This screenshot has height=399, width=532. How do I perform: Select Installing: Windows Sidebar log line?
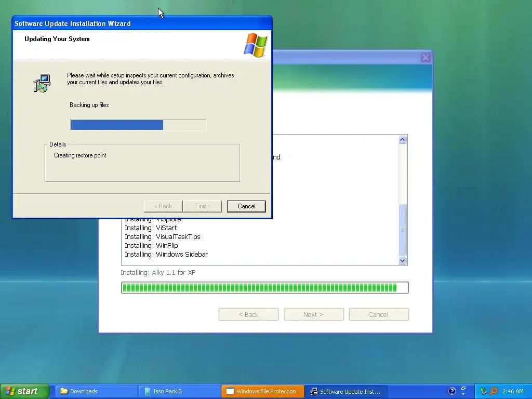166,254
